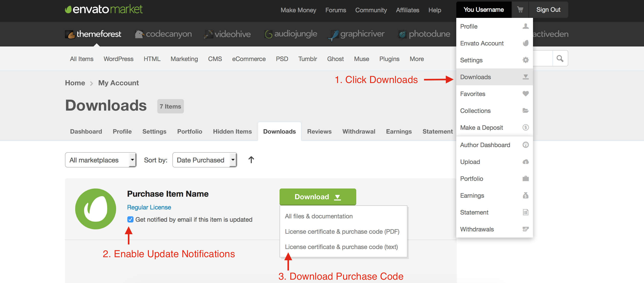
Task: Click the Favorites heart icon
Action: point(526,94)
